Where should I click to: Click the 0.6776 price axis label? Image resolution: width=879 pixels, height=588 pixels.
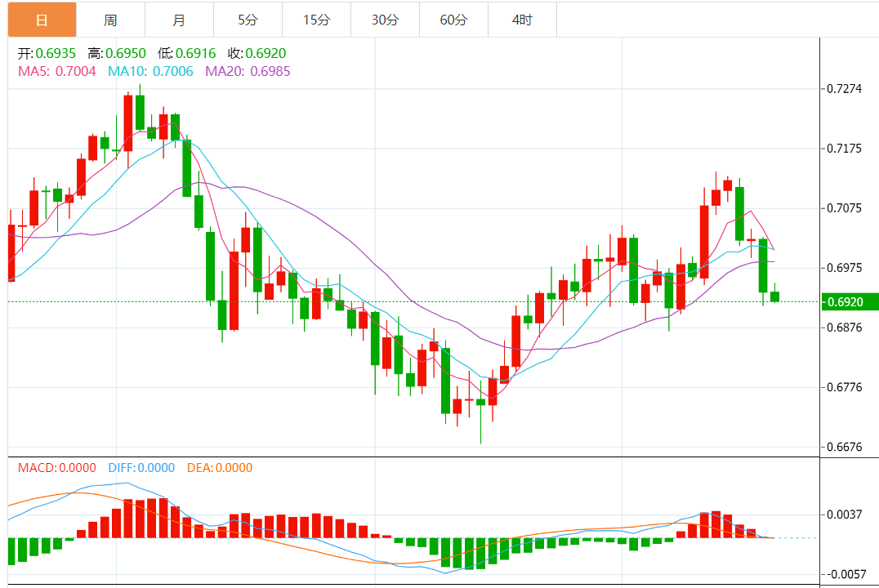(x=844, y=387)
